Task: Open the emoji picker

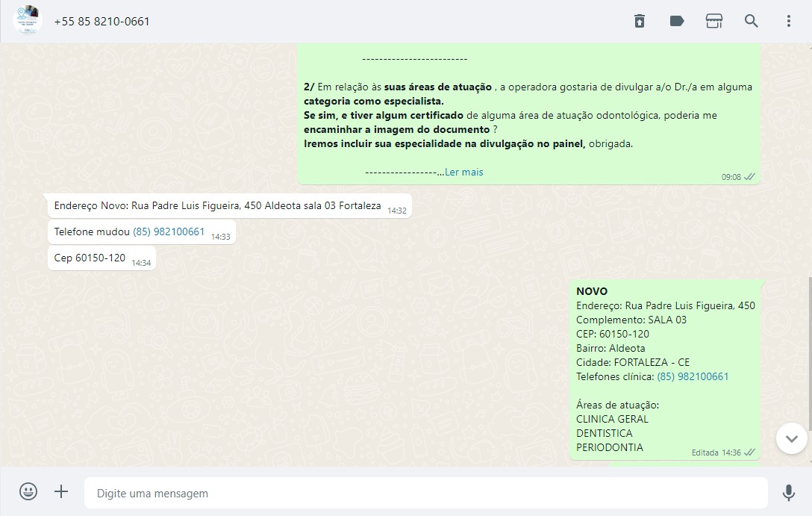Action: coord(28,491)
